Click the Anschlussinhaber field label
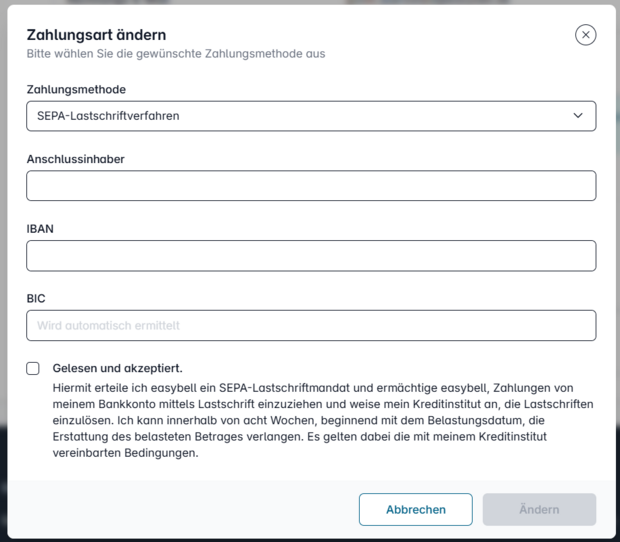Image resolution: width=620 pixels, height=542 pixels. pyautogui.click(x=75, y=159)
